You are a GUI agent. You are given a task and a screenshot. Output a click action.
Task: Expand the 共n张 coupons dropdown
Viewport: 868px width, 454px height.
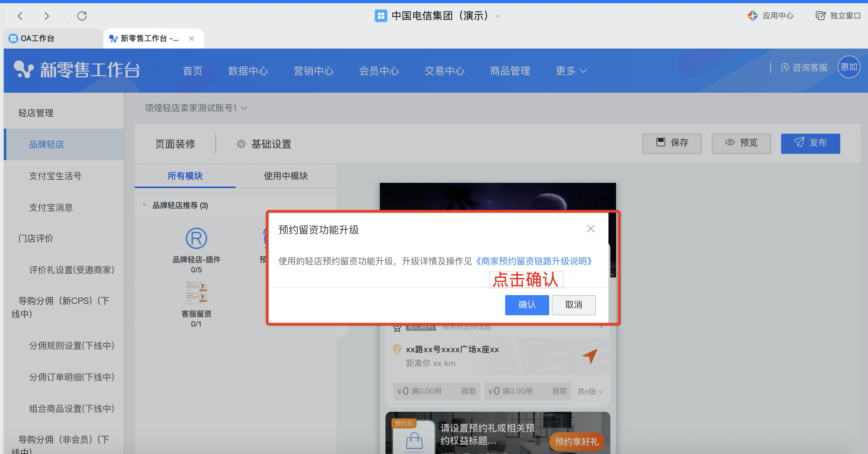coord(590,391)
